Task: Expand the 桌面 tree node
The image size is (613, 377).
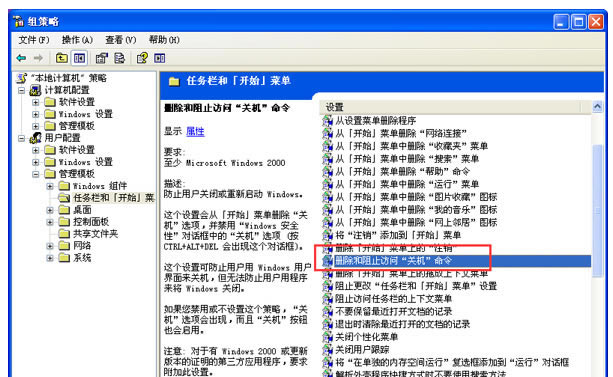Action: tap(50, 210)
